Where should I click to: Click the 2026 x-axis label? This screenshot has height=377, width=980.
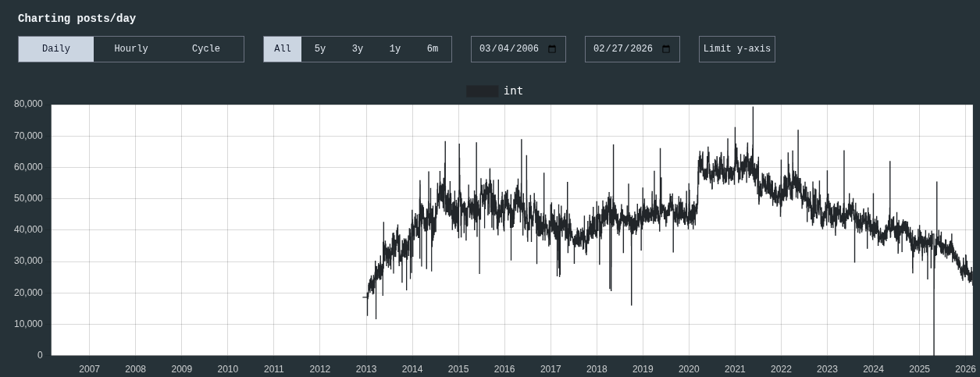click(965, 369)
